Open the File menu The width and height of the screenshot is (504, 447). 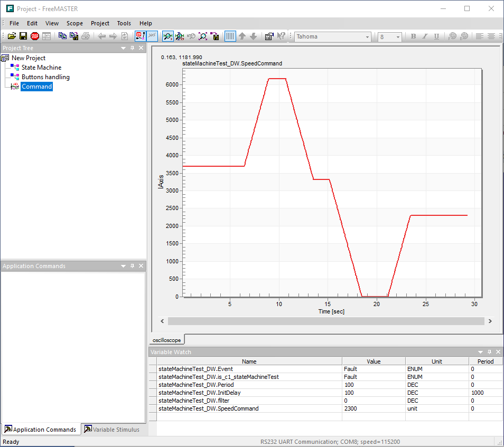tap(14, 23)
